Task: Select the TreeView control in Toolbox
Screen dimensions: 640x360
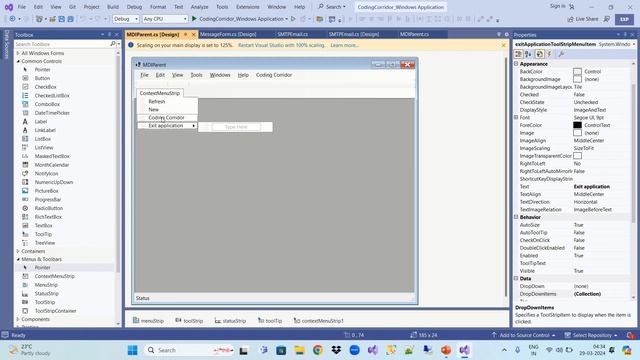Action: 44,243
